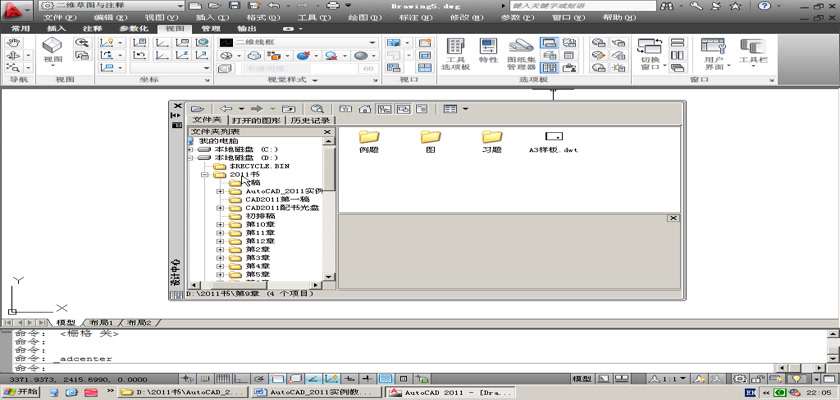Click the Search magnifier icon in the Design Center
This screenshot has height=400, width=840.
(x=318, y=109)
